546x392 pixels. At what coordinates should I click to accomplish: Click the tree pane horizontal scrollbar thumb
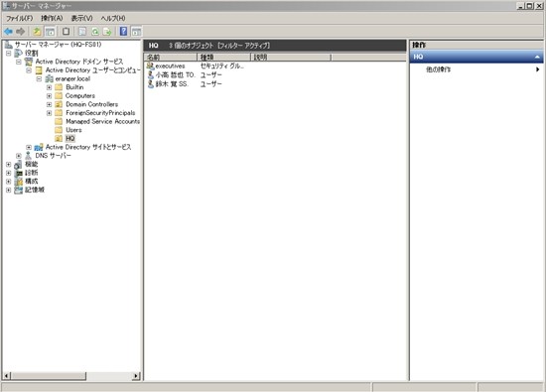[x=49, y=376]
